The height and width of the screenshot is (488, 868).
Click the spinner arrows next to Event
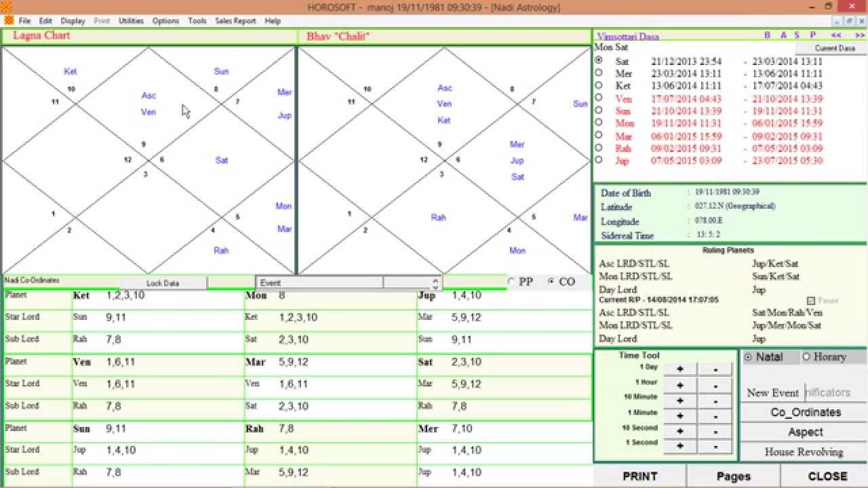click(435, 283)
